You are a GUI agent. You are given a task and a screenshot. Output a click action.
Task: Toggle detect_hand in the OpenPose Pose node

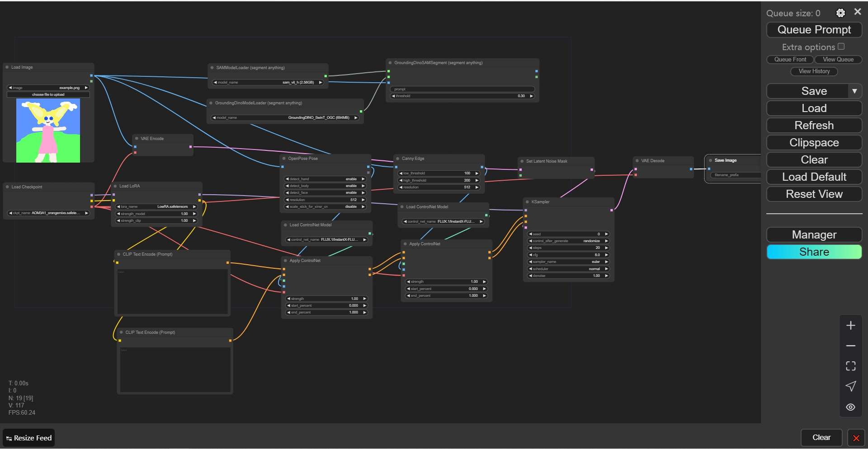click(x=325, y=179)
